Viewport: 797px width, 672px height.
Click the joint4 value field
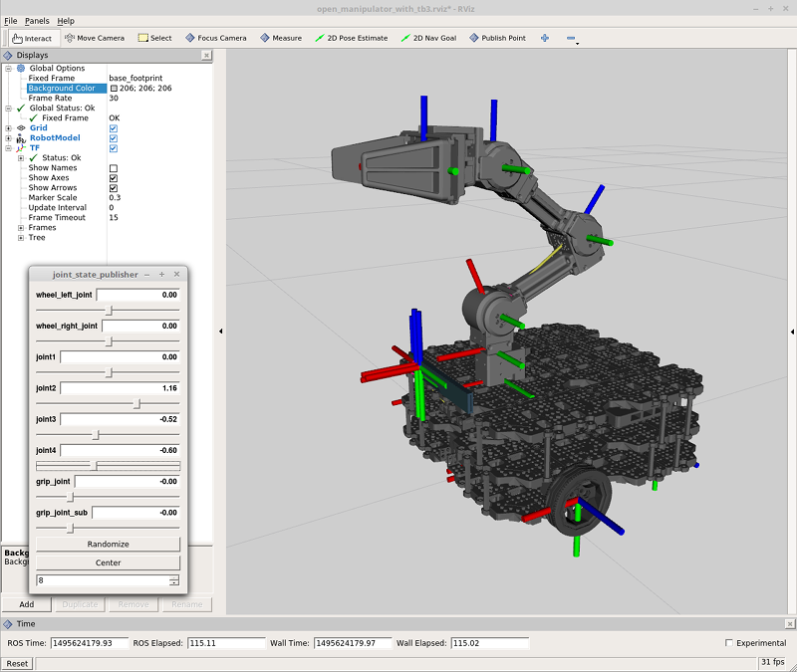(120, 451)
